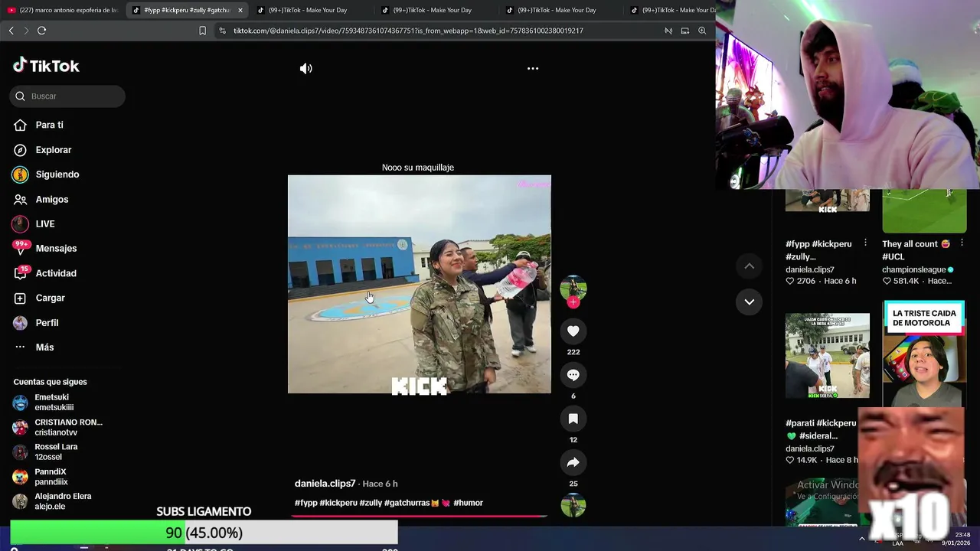Seek on the red video progress bar
The image size is (980, 551).
419,516
